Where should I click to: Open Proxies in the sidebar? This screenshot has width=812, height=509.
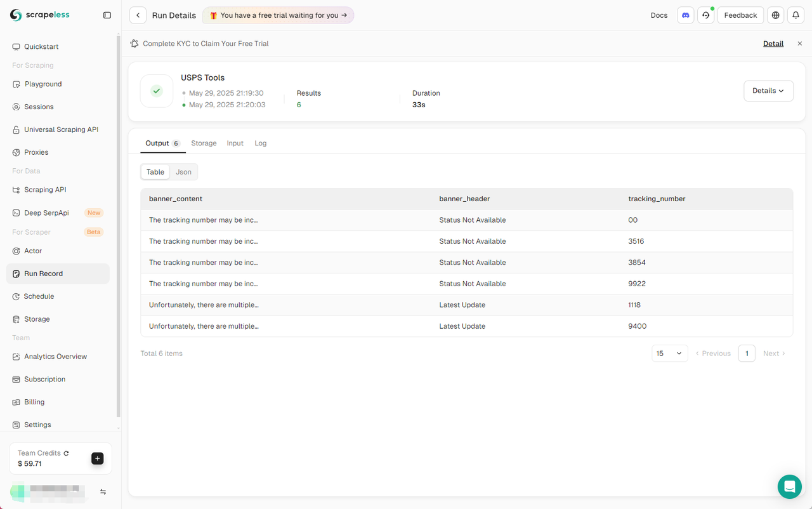click(58, 153)
